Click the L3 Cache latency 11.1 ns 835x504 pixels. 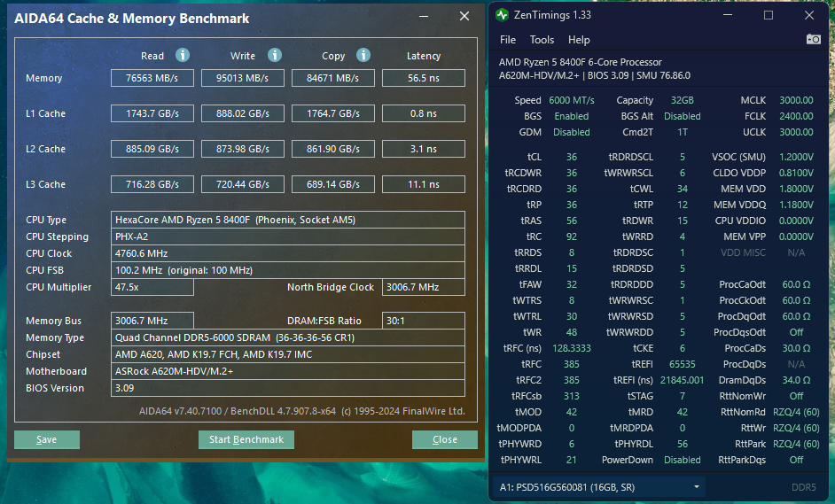(424, 184)
